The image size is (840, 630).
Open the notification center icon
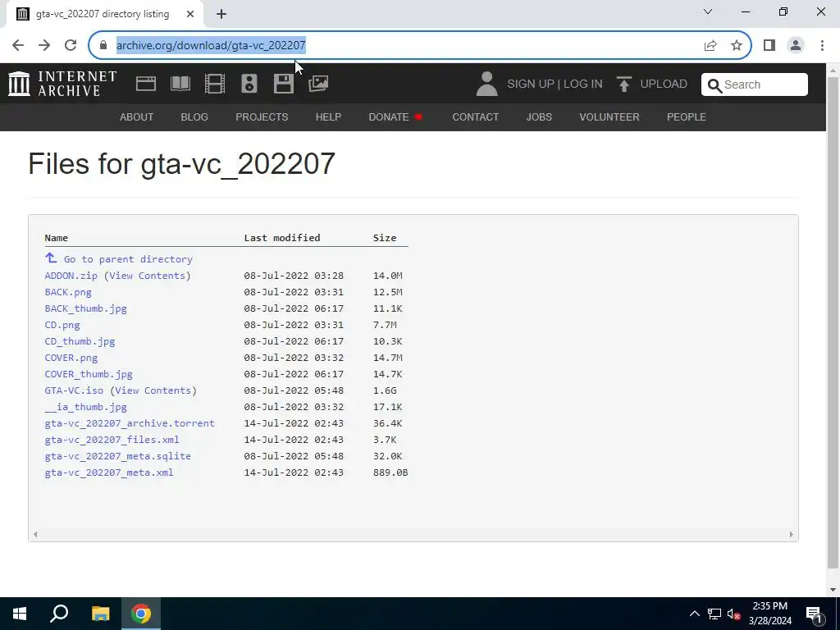tap(814, 614)
